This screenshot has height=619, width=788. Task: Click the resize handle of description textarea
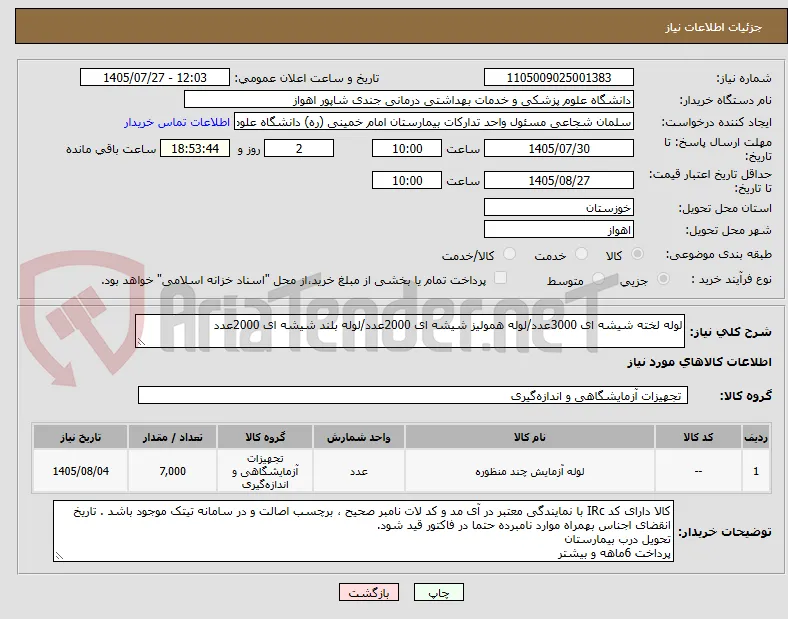pos(141,342)
